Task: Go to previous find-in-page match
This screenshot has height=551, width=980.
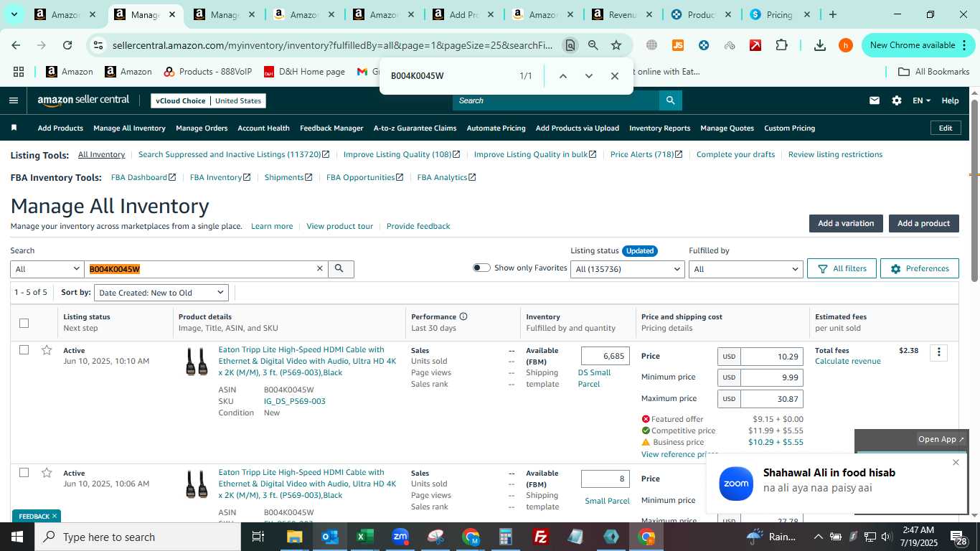Action: click(x=563, y=76)
